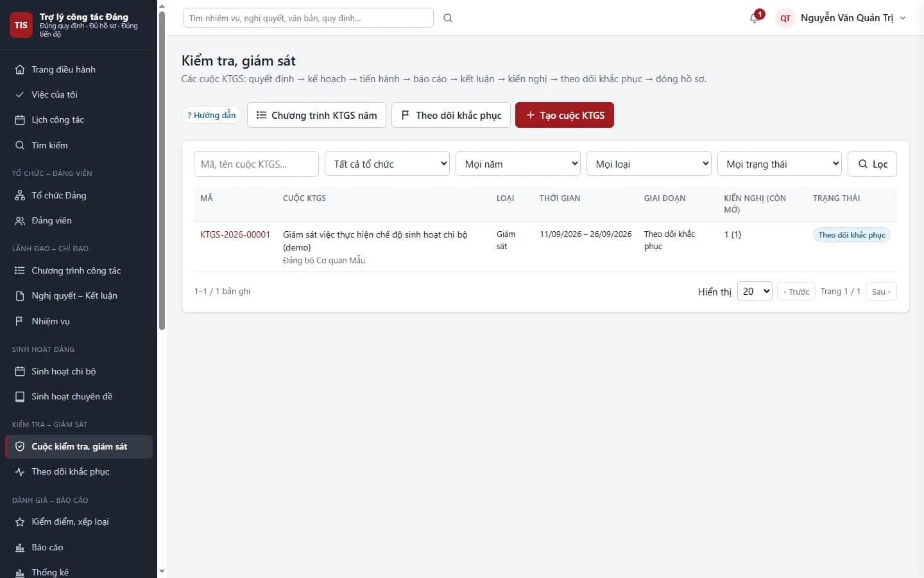924x578 pixels.
Task: Click the checkmark icon beside Việc của tôi
Action: click(x=20, y=94)
